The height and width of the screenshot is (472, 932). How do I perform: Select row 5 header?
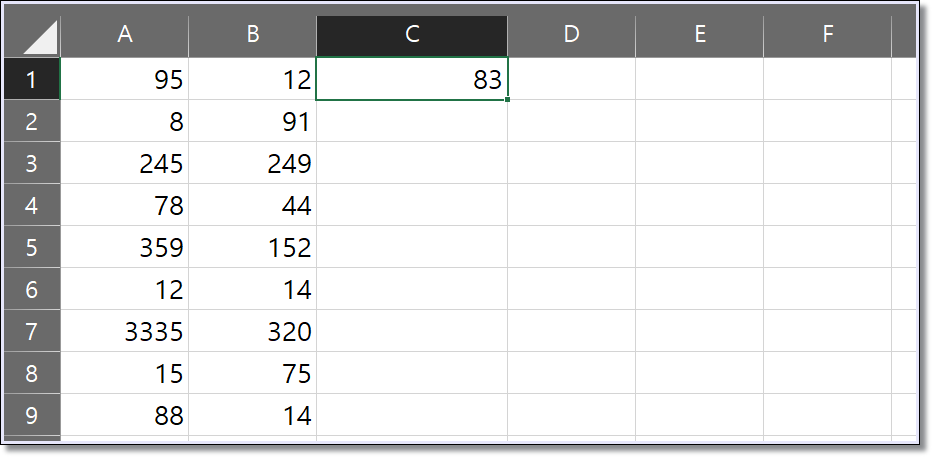pos(32,247)
